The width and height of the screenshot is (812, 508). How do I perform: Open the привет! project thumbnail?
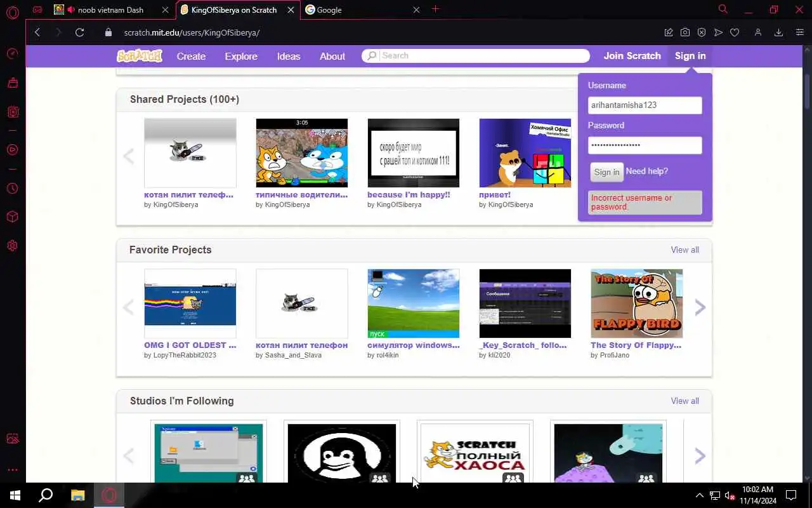[x=525, y=153]
